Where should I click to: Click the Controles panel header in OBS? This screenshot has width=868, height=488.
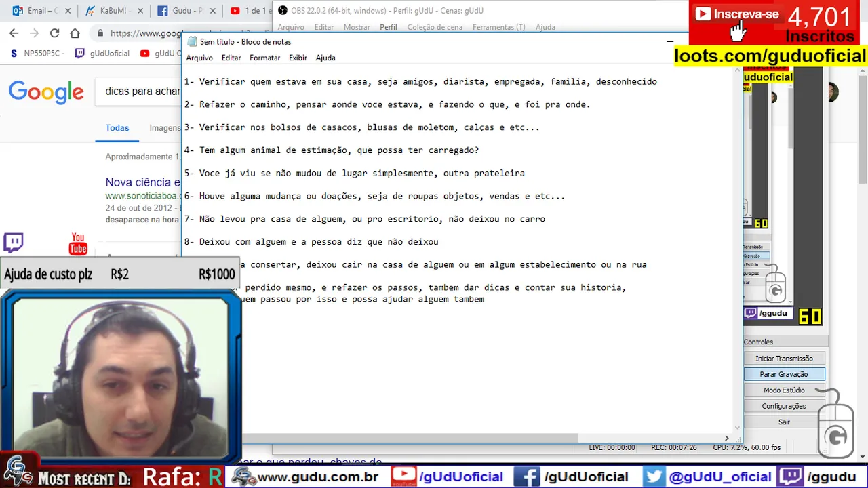pos(785,342)
